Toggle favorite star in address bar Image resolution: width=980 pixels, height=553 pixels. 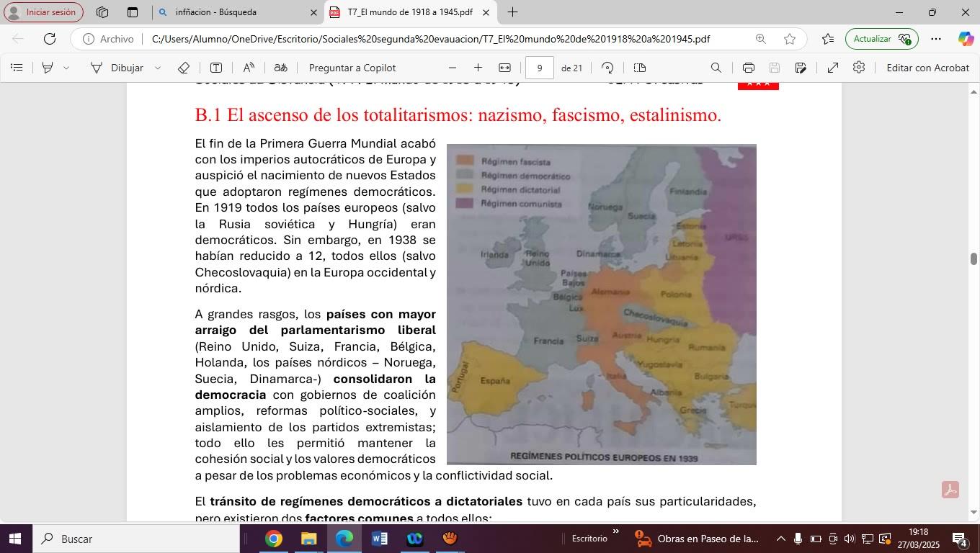pyautogui.click(x=790, y=39)
